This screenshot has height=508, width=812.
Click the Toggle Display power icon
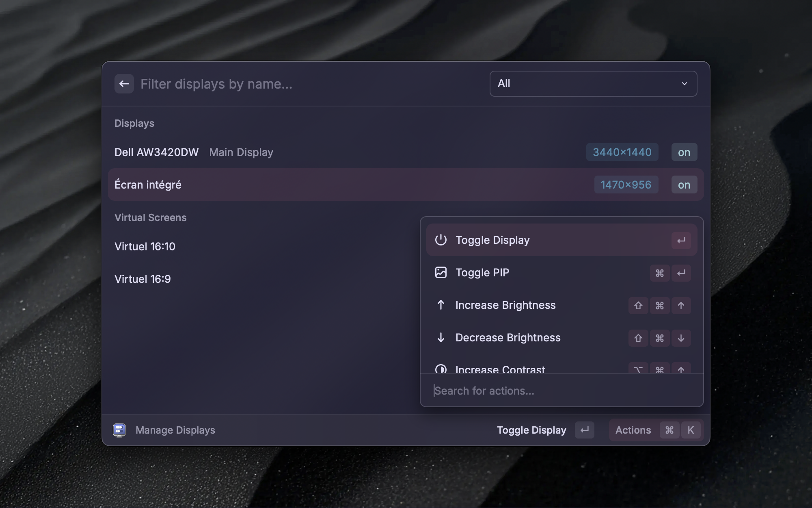pyautogui.click(x=441, y=240)
